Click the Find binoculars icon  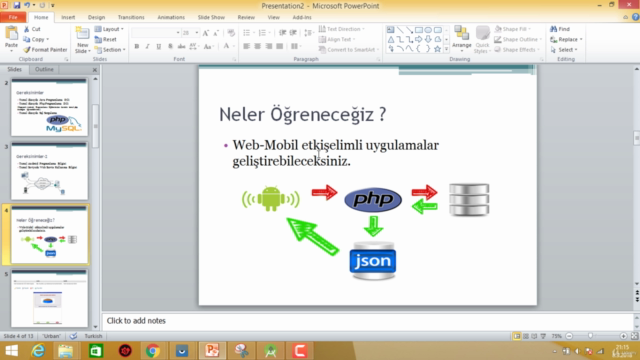click(553, 29)
